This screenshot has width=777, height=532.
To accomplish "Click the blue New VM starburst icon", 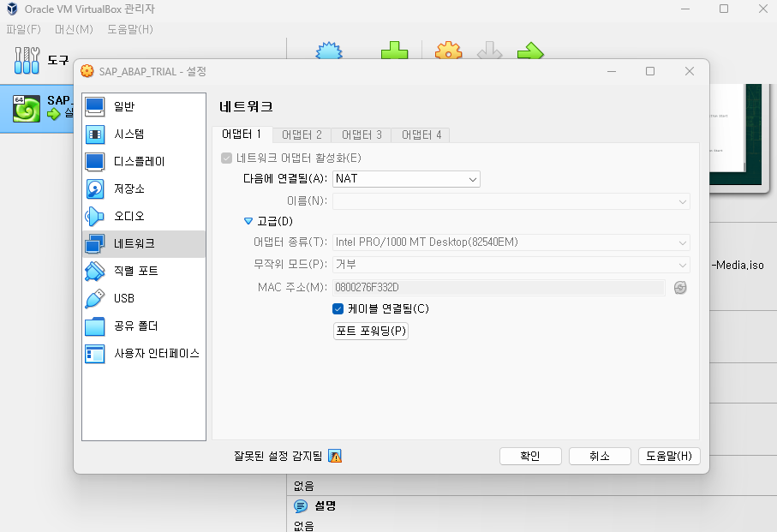I will coord(329,51).
